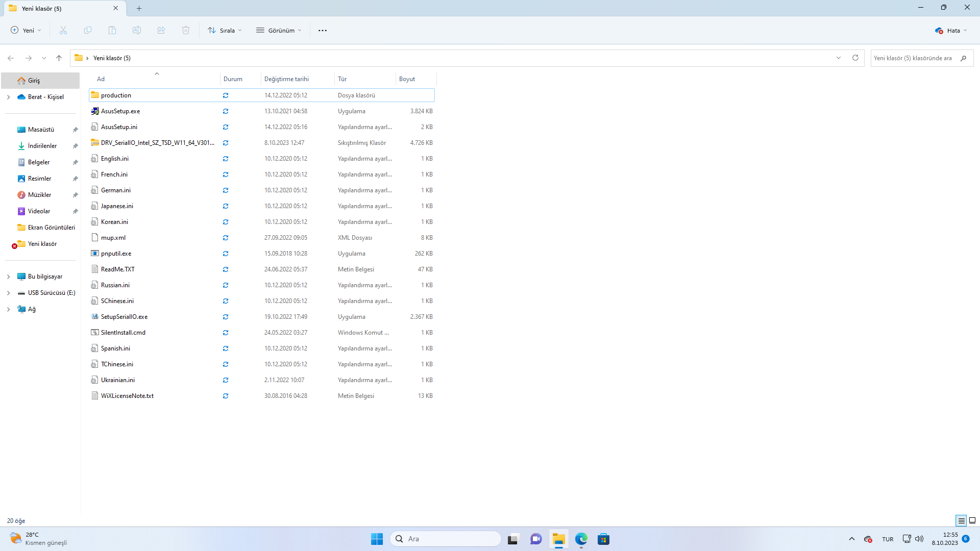Open Videolar in sidebar

tap(40, 211)
